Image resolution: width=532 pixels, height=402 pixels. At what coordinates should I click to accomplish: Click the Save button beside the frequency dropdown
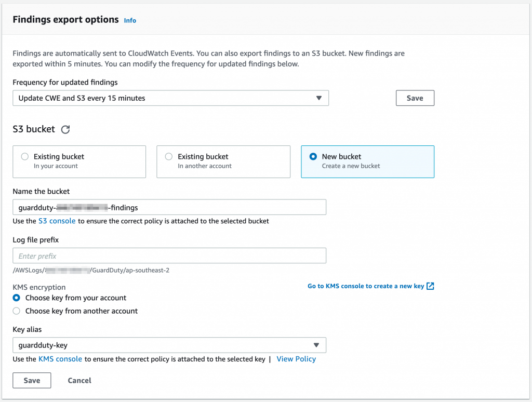click(x=415, y=98)
